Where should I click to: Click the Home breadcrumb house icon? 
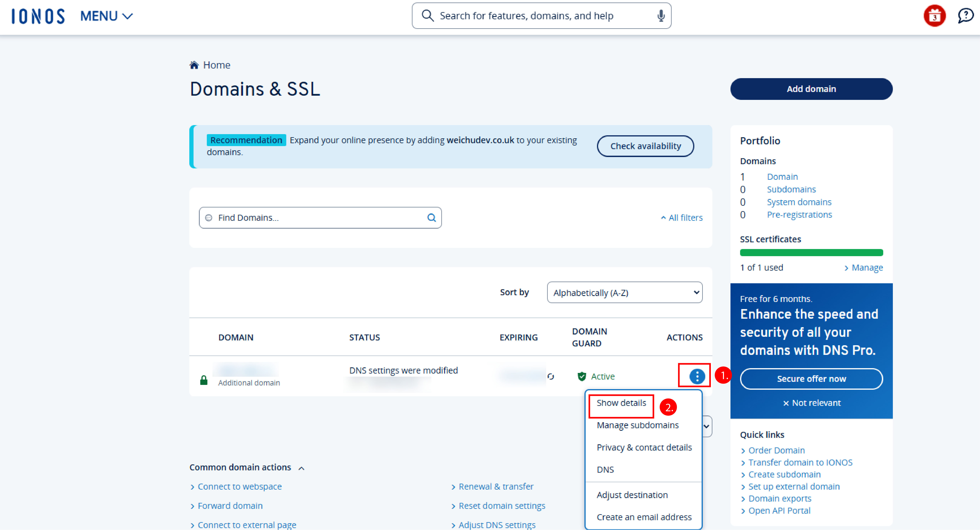(194, 65)
